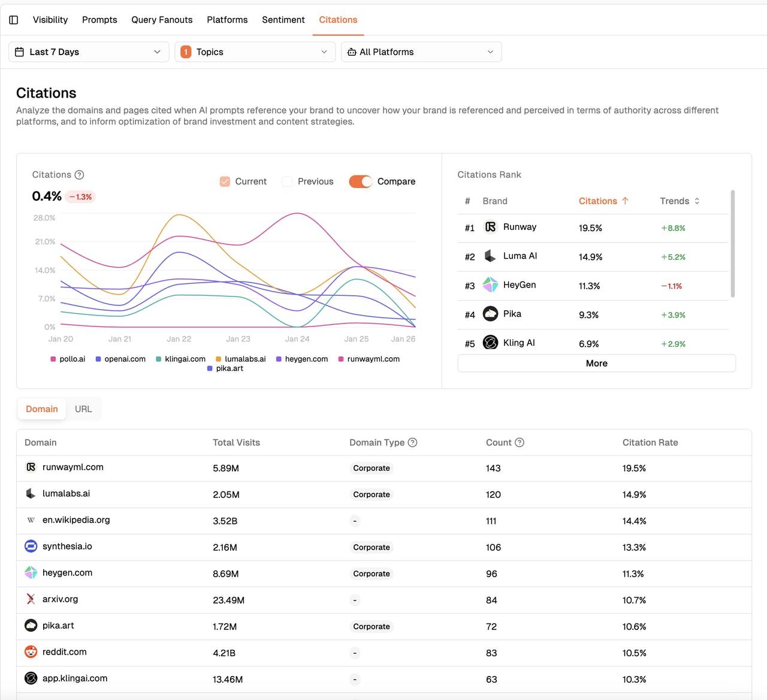767x700 pixels.
Task: Click the HeyGen logo in rank list
Action: (x=490, y=285)
